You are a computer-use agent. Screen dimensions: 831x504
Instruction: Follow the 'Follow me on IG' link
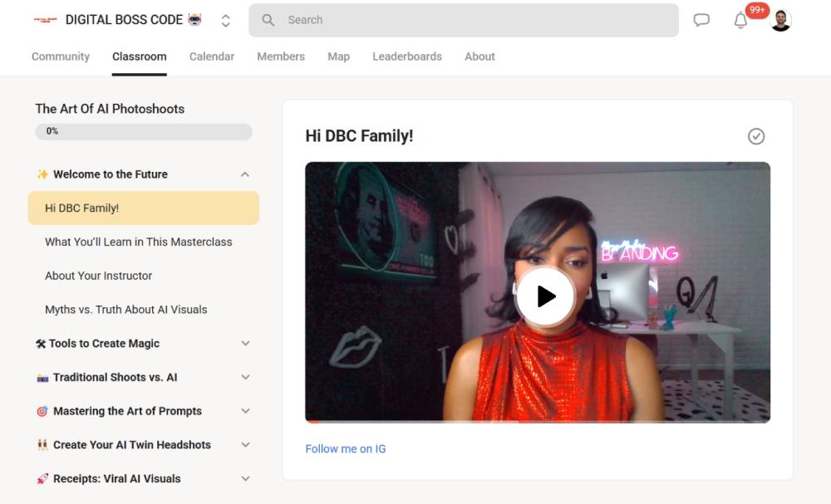346,449
